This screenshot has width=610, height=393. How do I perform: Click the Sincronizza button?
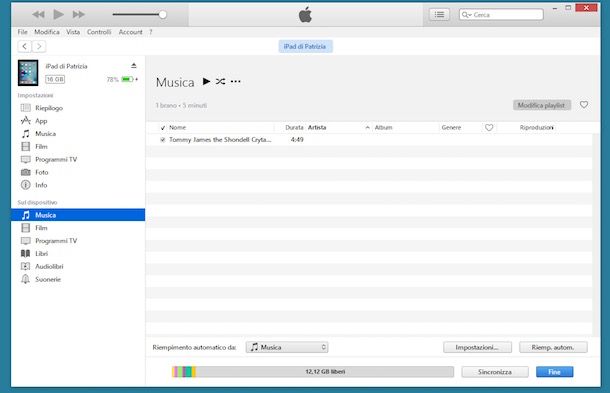(495, 372)
